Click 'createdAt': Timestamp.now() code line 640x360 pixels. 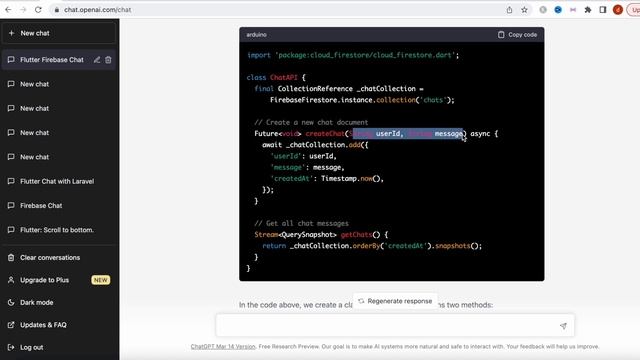[327, 178]
